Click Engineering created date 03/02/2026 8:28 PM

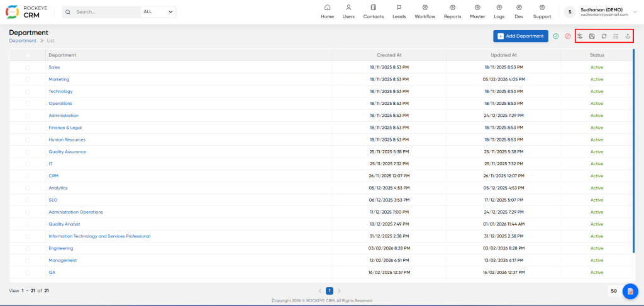(x=389, y=248)
